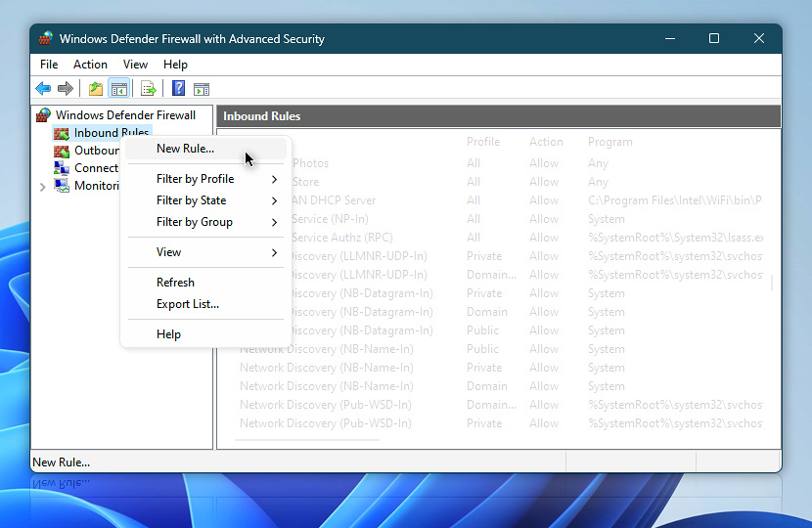812x528 pixels.
Task: Minimize the firewall window
Action: pyautogui.click(x=670, y=38)
